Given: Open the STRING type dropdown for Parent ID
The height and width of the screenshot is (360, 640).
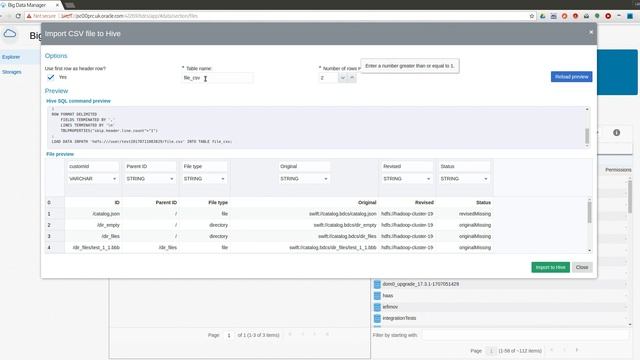Looking at the screenshot, I should coord(150,179).
